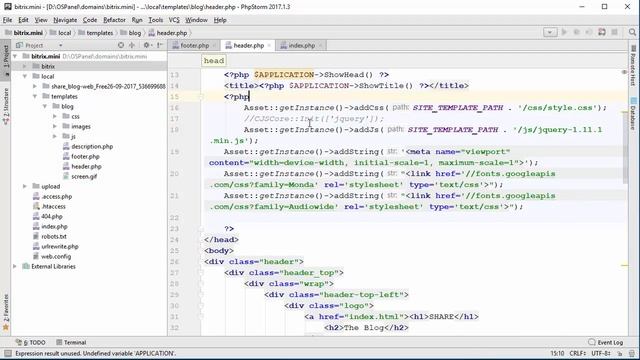
Task: Expand the share_blog-web_Free folder
Action: 35,86
